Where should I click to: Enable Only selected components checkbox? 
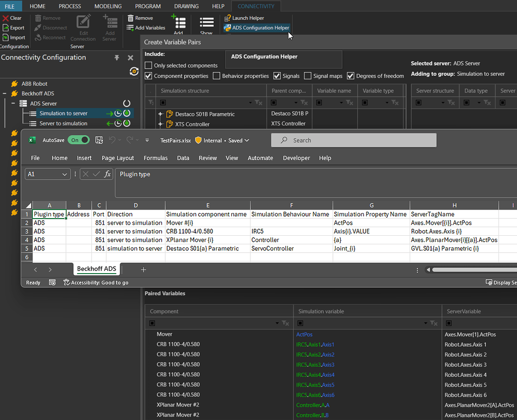(x=148, y=66)
